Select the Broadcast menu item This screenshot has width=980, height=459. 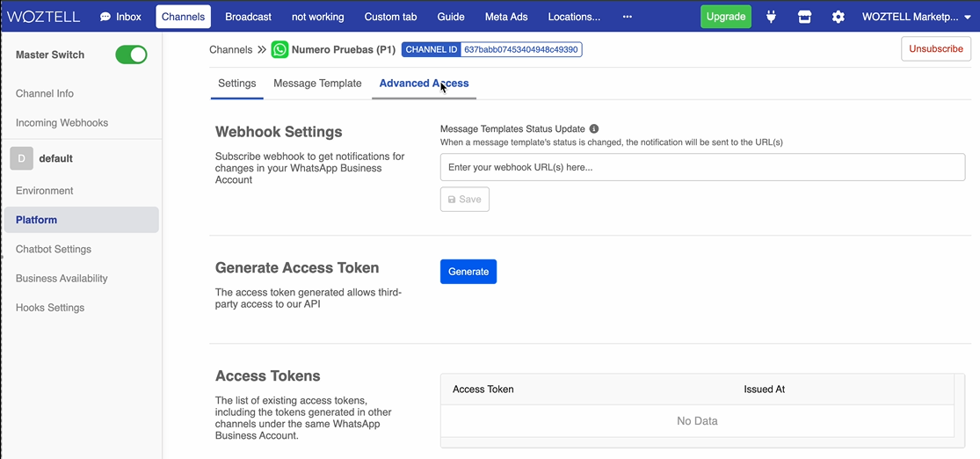[248, 17]
